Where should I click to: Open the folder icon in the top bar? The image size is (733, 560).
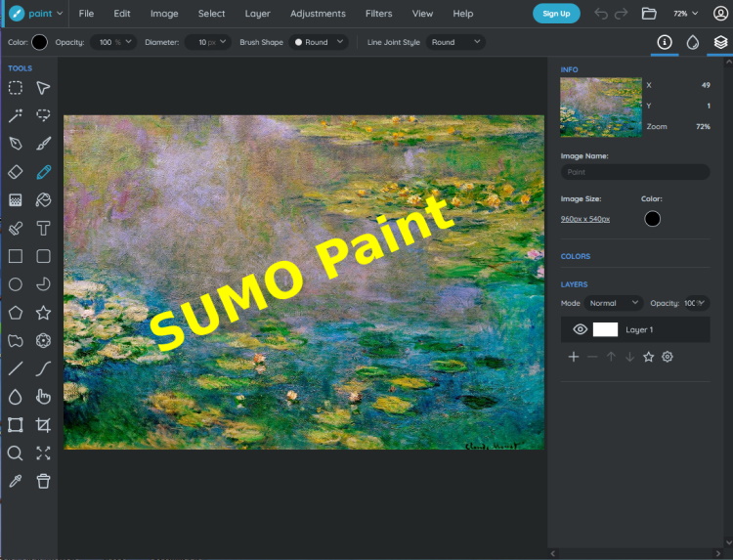click(x=649, y=14)
